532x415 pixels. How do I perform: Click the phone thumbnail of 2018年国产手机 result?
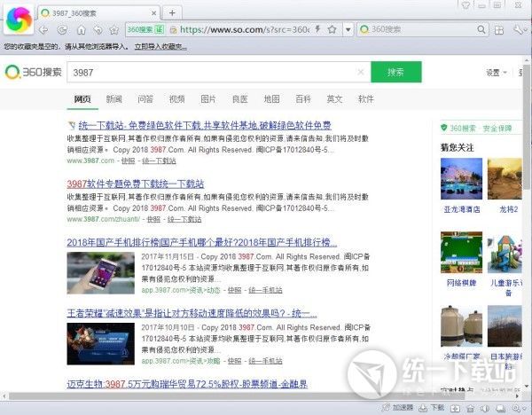pos(101,273)
